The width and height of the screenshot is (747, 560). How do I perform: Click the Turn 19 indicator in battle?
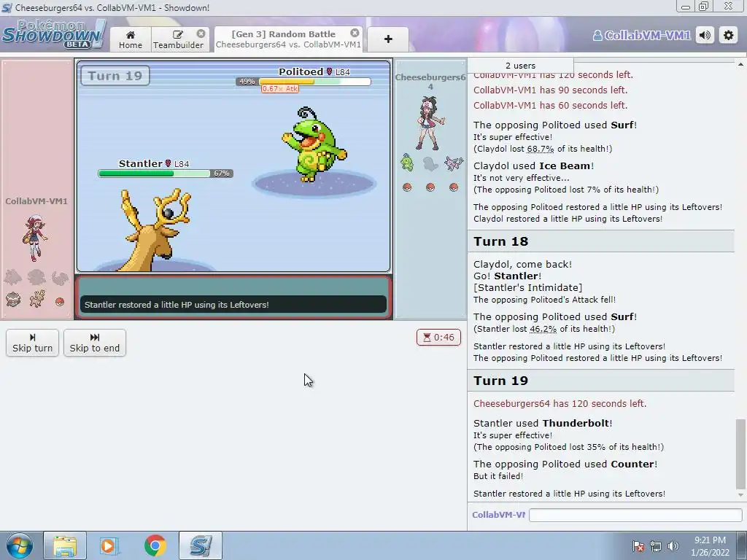115,76
